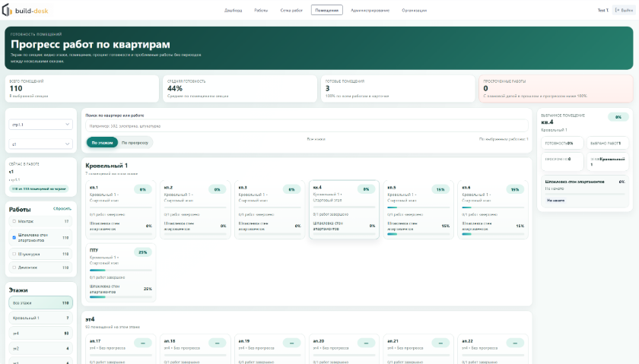Open the selected кв.4 apartment card
The image size is (639, 364).
tap(344, 209)
